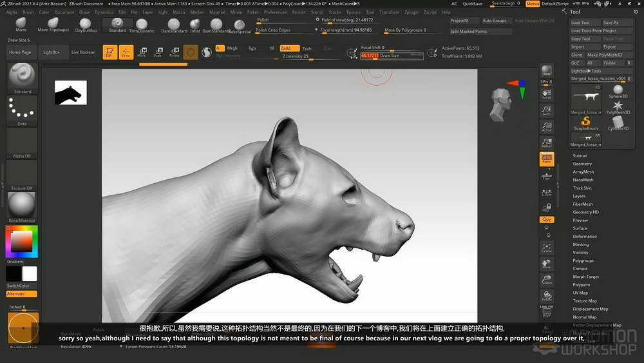This screenshot has height=363, width=644.
Task: Toggle the L.Sym local symmetry button
Action: coord(546,191)
